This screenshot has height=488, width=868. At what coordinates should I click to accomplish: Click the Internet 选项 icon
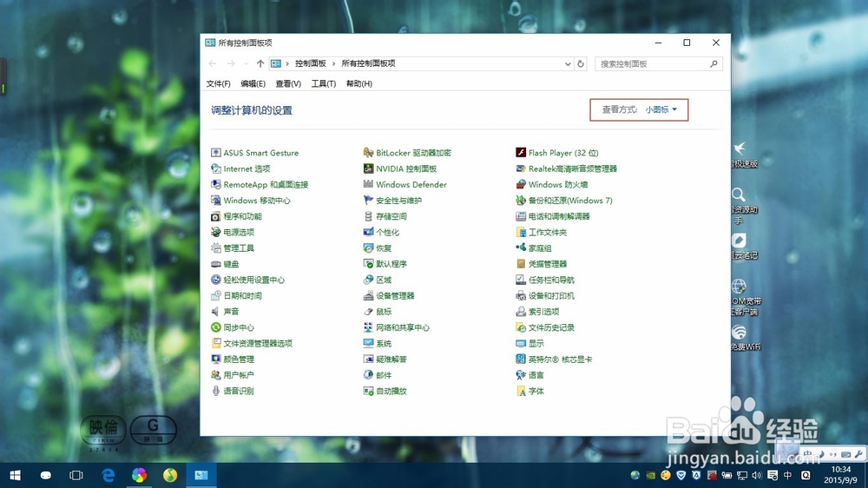tap(216, 169)
